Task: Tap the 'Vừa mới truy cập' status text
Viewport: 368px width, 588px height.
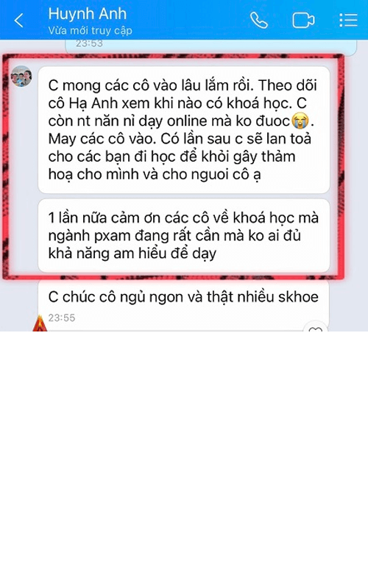Action: tap(90, 30)
